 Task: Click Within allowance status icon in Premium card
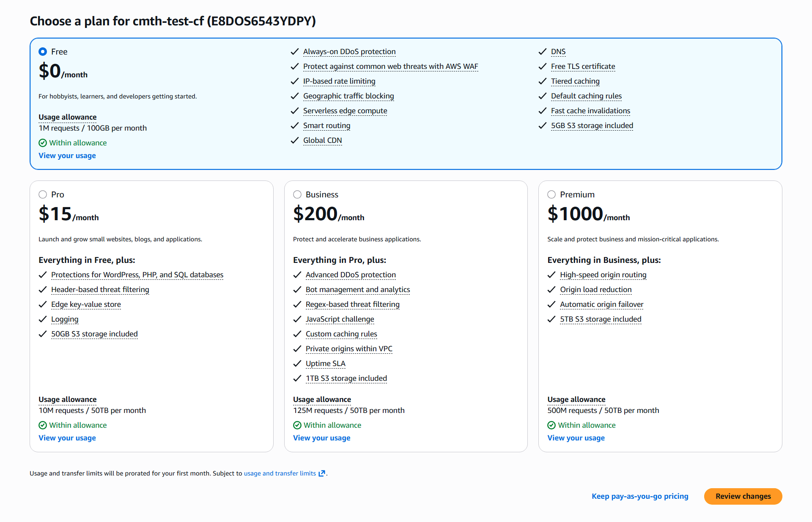pos(551,425)
